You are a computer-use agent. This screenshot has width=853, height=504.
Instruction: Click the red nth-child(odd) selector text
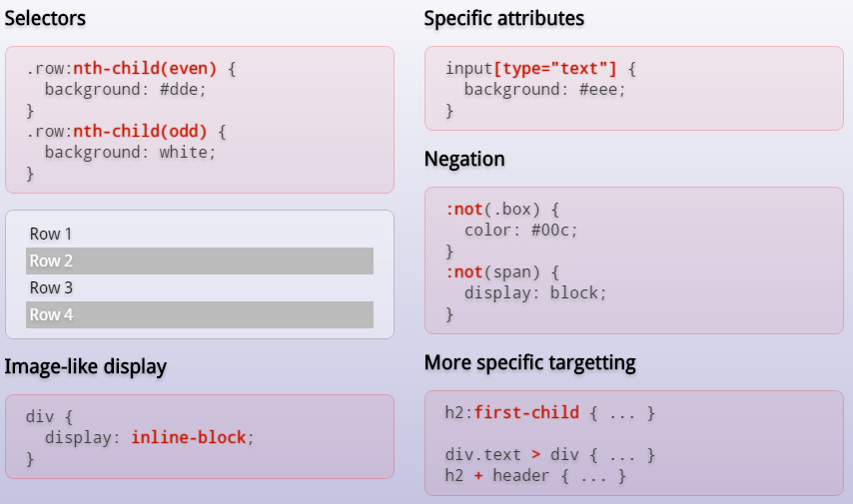(140, 132)
